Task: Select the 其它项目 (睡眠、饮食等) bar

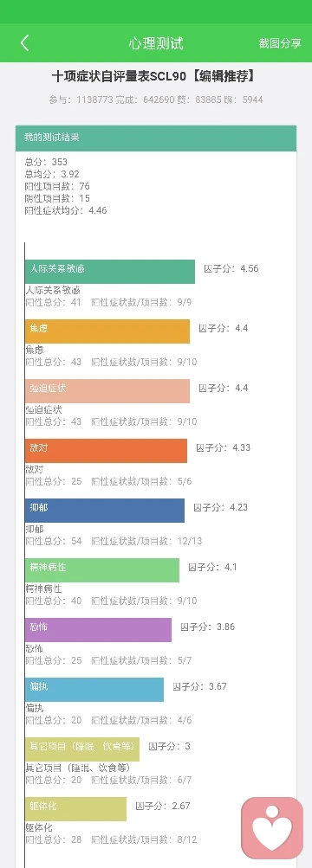Action: coord(82,749)
